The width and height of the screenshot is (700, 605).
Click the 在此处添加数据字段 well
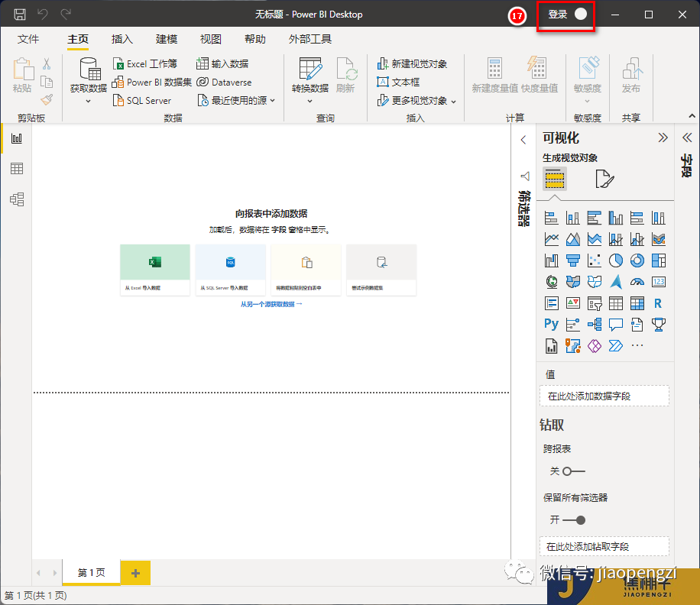pyautogui.click(x=604, y=396)
